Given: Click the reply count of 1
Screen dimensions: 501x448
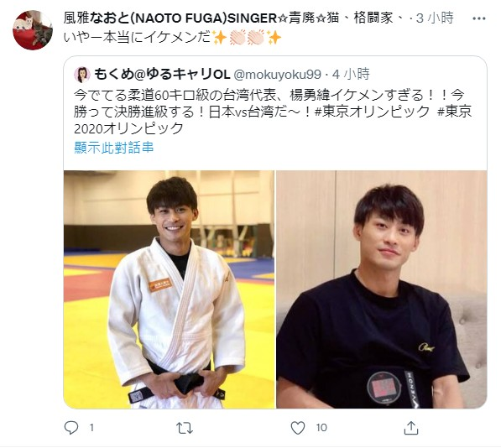Looking at the screenshot, I should (x=91, y=428).
